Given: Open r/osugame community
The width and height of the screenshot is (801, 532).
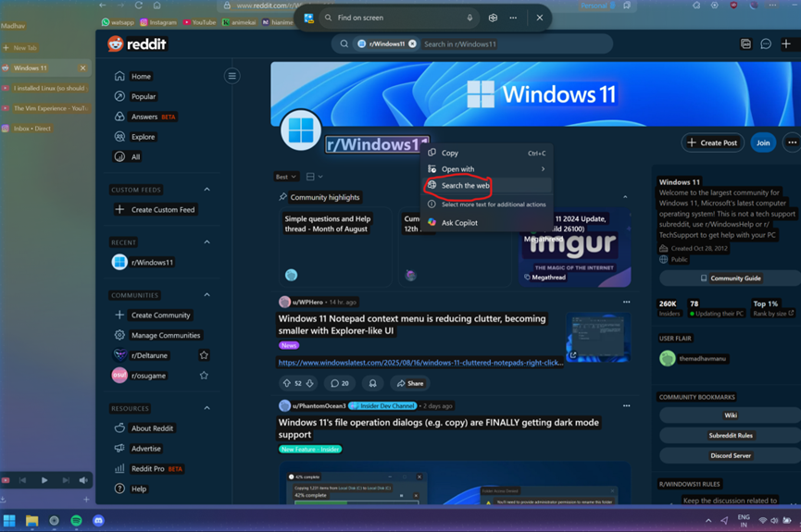Looking at the screenshot, I should [x=140, y=376].
